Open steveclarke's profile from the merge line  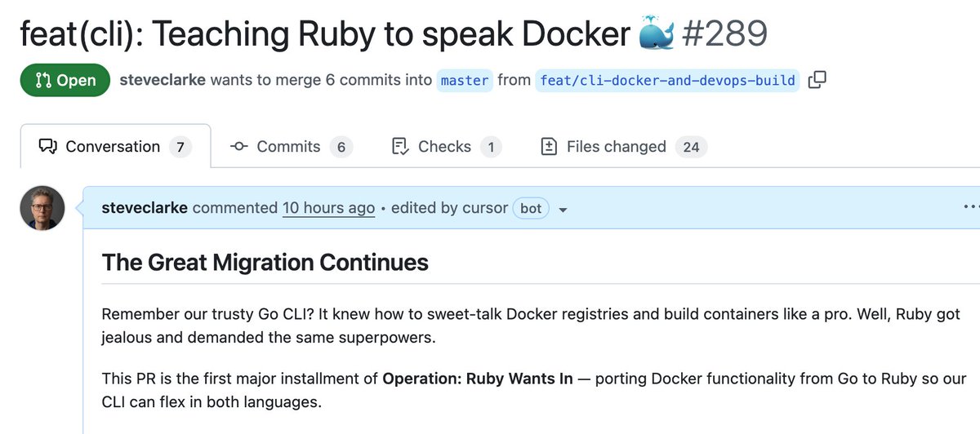(163, 80)
